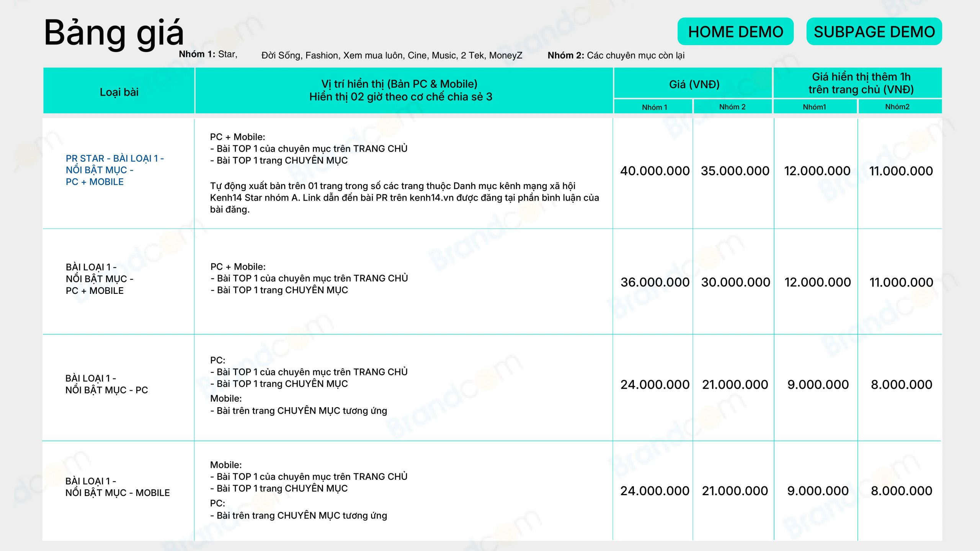The height and width of the screenshot is (551, 980).
Task: Select the 36.000.000 price value
Action: tap(655, 282)
